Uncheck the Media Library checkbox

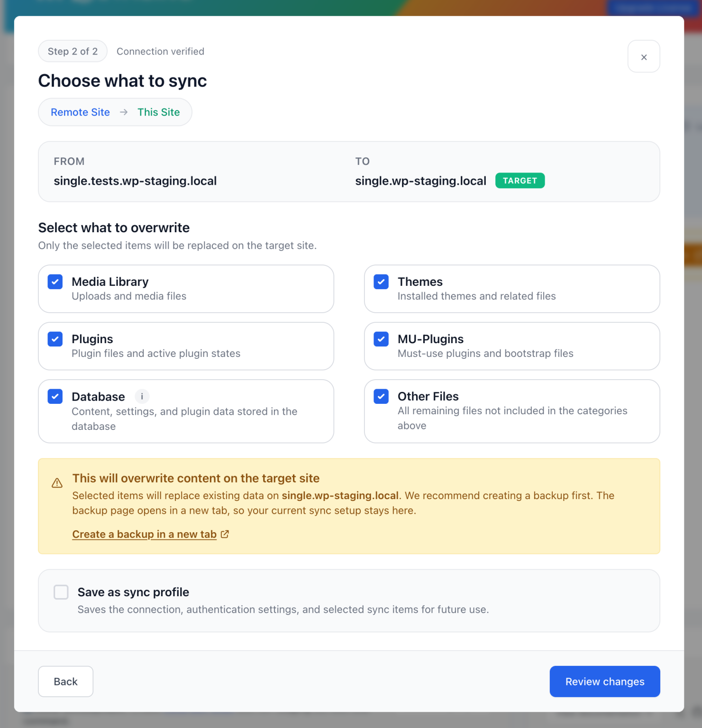point(55,282)
